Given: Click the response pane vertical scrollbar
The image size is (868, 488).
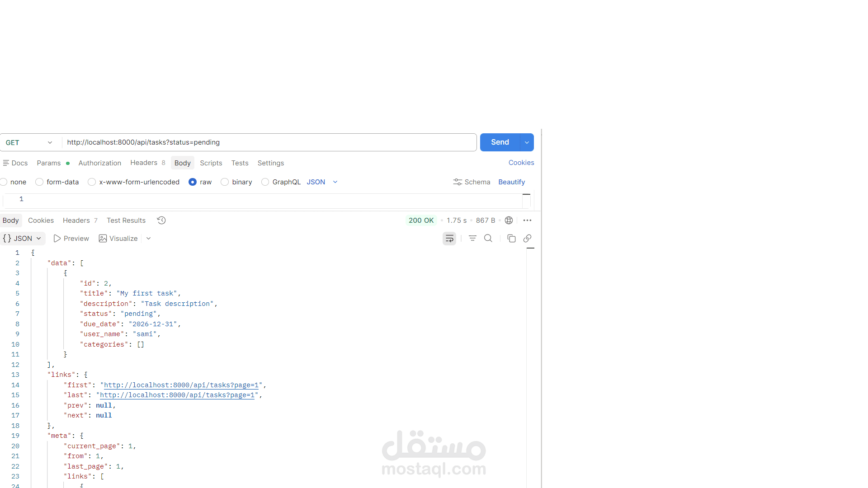Looking at the screenshot, I should (x=531, y=361).
